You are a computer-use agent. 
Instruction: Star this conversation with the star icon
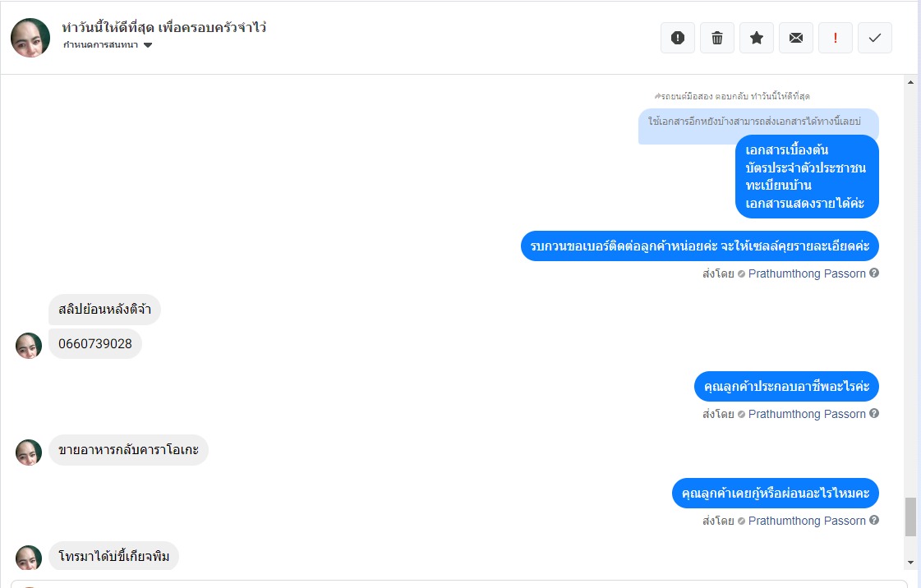(757, 38)
